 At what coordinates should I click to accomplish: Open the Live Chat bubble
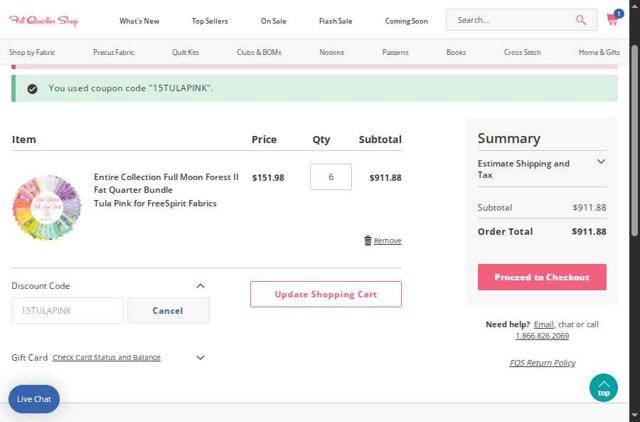(x=34, y=399)
